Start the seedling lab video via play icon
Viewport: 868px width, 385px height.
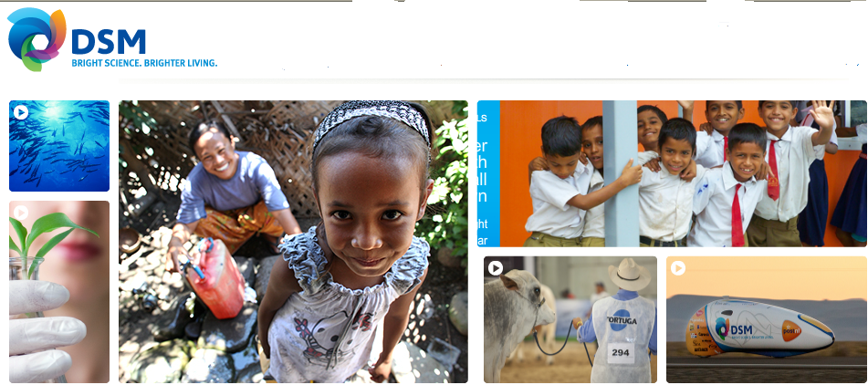20,213
